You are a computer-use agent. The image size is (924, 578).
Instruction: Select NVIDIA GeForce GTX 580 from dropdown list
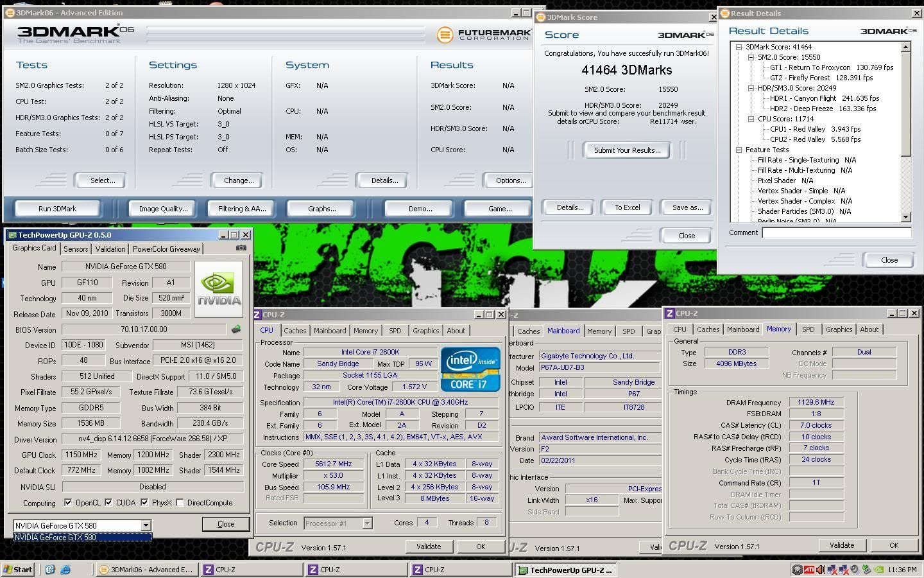click(83, 538)
